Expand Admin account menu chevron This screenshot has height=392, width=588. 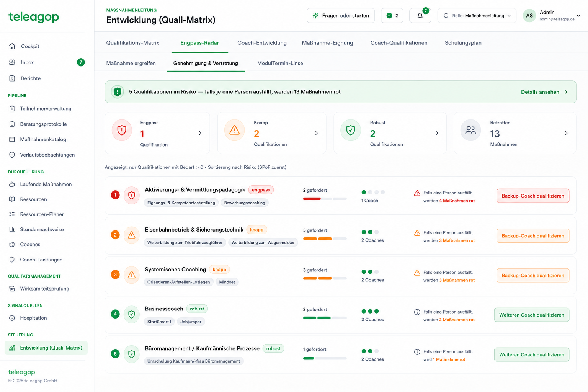click(578, 16)
